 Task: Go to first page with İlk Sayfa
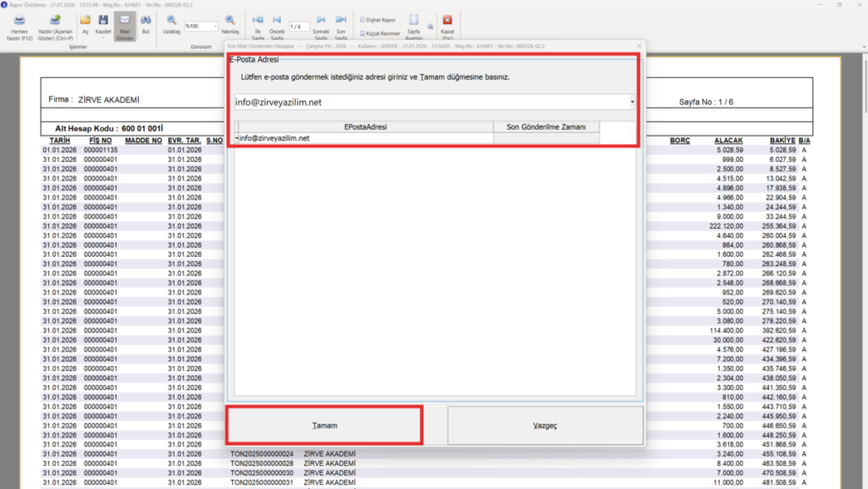tap(258, 19)
